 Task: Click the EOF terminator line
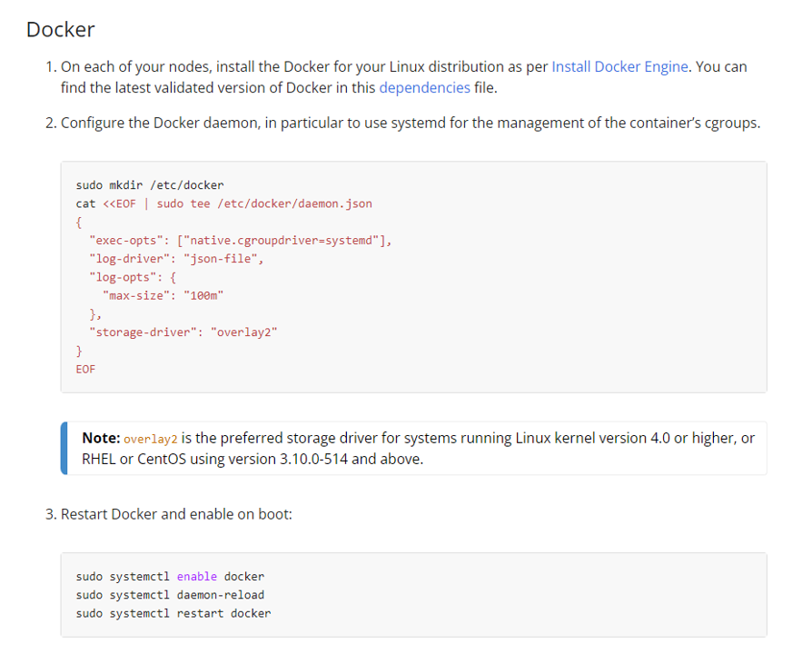click(x=84, y=369)
